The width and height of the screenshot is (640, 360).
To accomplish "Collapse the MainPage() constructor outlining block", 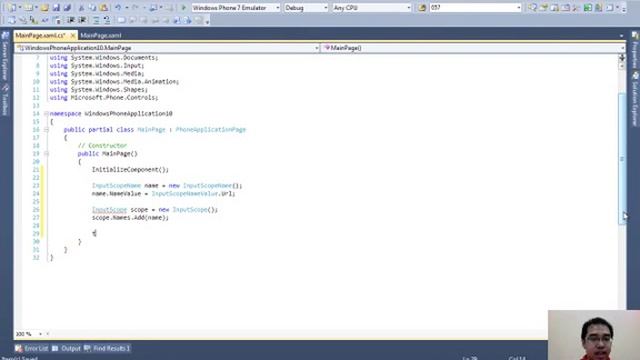I will [x=46, y=153].
